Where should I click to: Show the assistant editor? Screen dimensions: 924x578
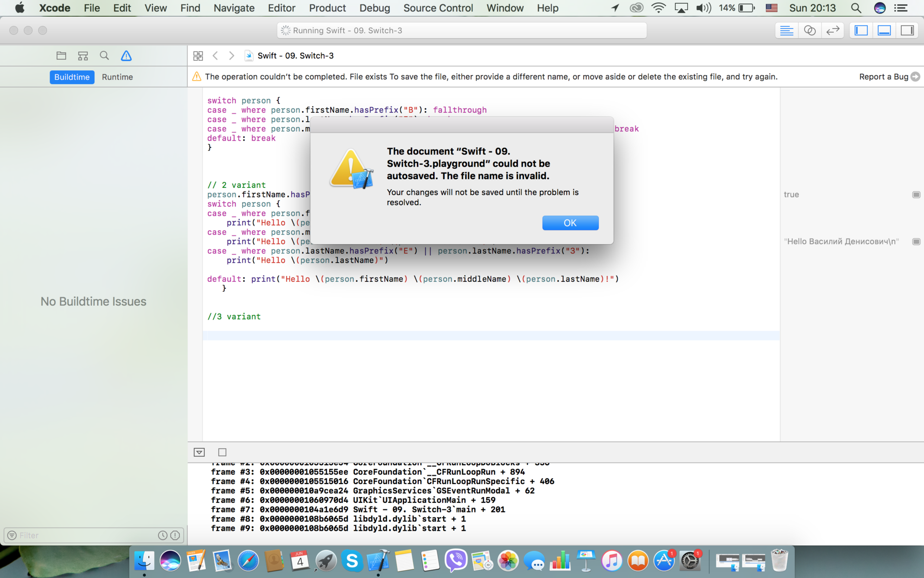pos(809,30)
